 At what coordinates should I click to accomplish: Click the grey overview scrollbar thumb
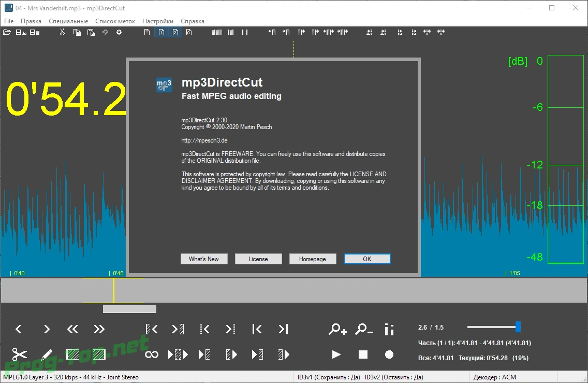[x=129, y=309]
